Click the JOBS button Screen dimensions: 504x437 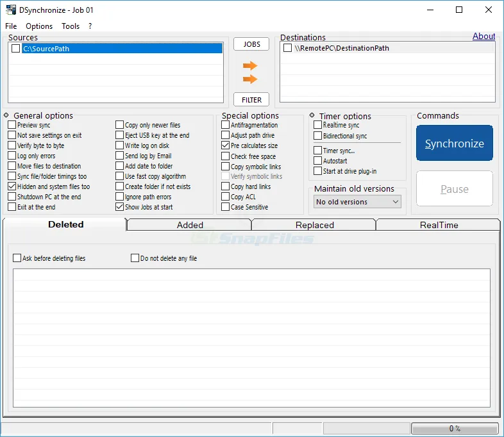click(251, 44)
